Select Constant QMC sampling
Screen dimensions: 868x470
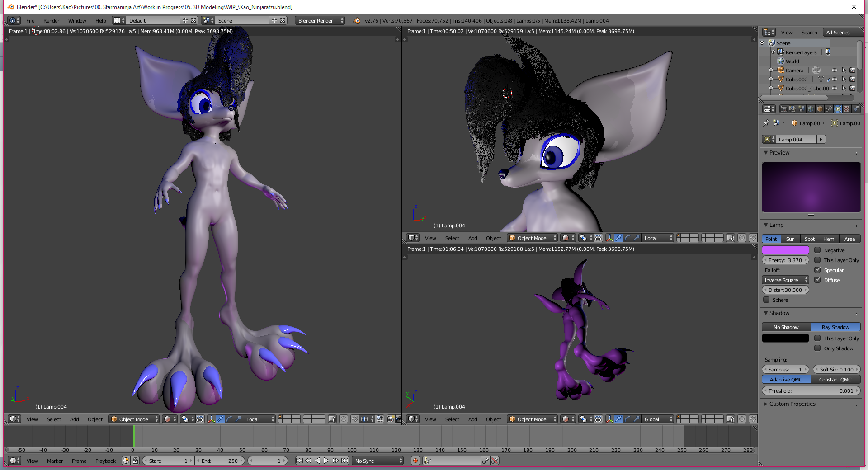click(x=835, y=380)
